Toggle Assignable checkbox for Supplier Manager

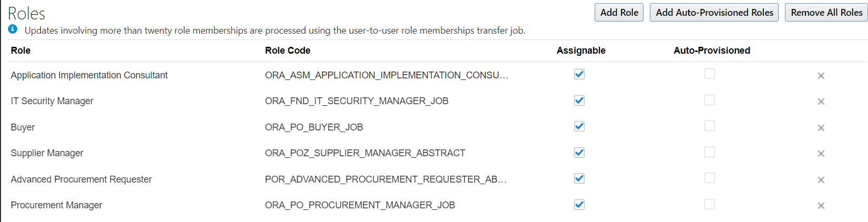(579, 152)
